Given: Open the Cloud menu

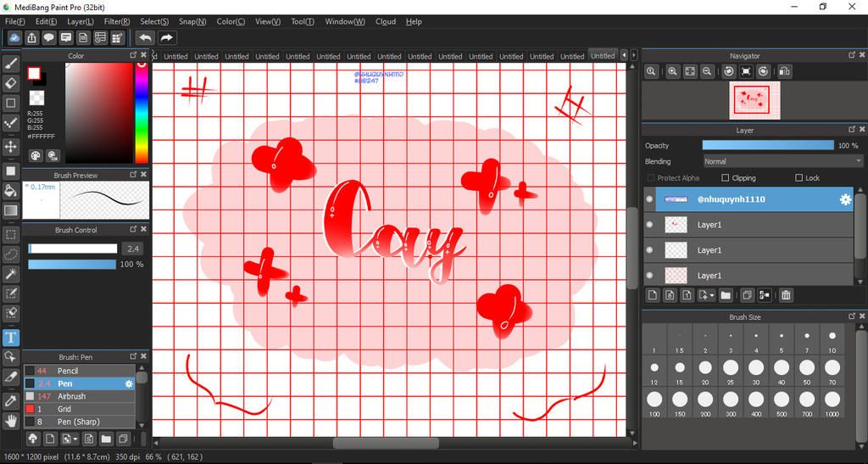Looking at the screenshot, I should tap(386, 21).
